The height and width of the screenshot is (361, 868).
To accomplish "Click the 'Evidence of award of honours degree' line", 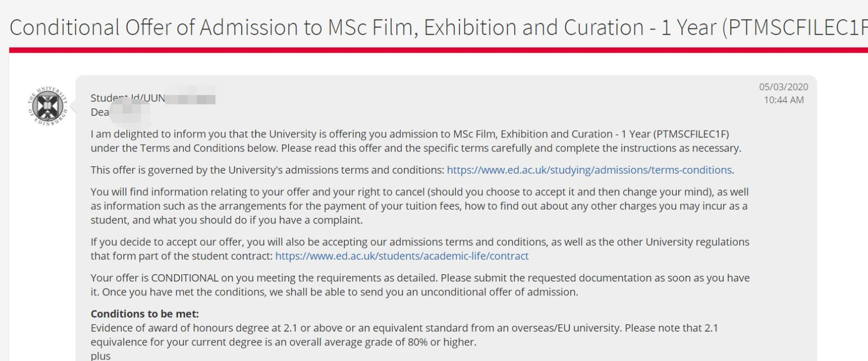I will (x=404, y=328).
